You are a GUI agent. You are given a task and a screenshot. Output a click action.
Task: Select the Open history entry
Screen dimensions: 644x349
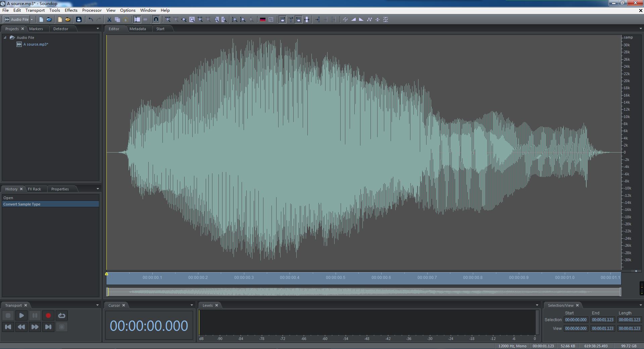[x=8, y=198]
